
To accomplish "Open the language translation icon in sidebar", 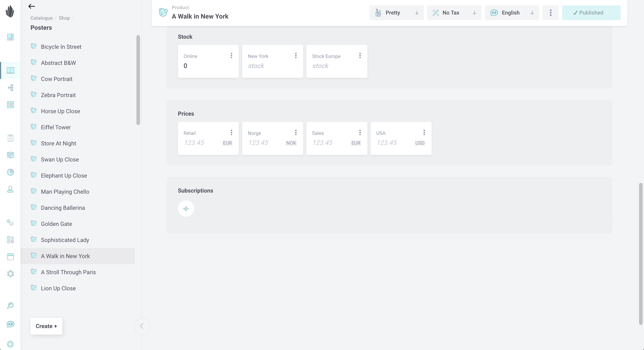I will click(x=10, y=324).
